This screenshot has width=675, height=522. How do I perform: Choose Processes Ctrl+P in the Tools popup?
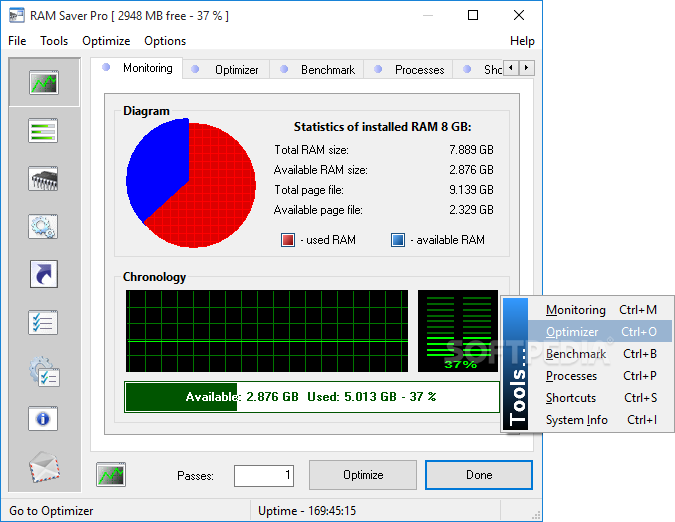coord(600,376)
